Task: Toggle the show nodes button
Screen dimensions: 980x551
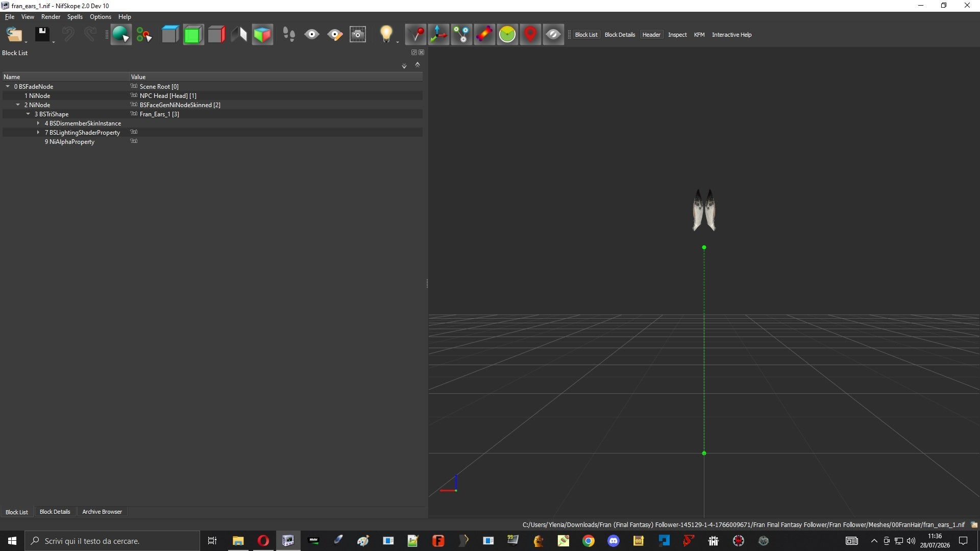Action: (x=461, y=35)
